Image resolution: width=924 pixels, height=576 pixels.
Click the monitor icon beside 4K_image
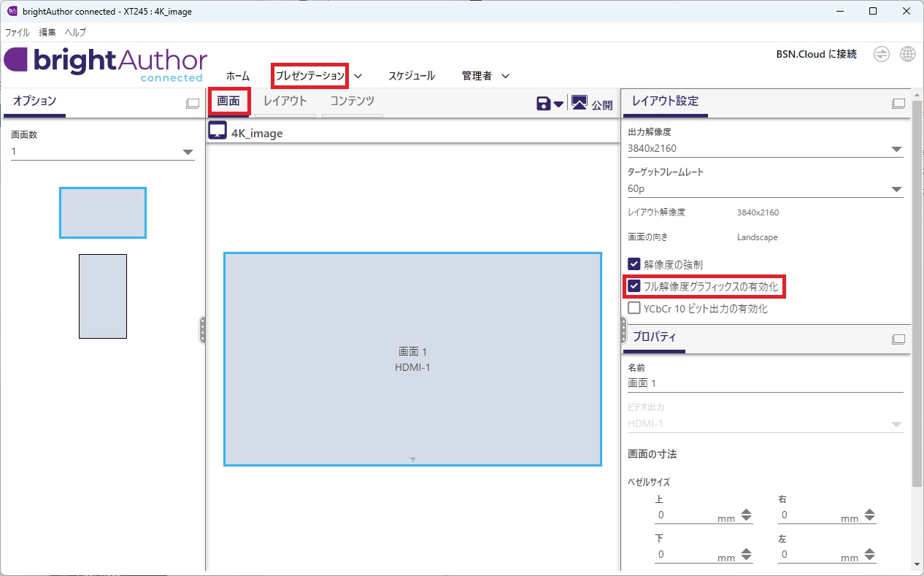(217, 131)
